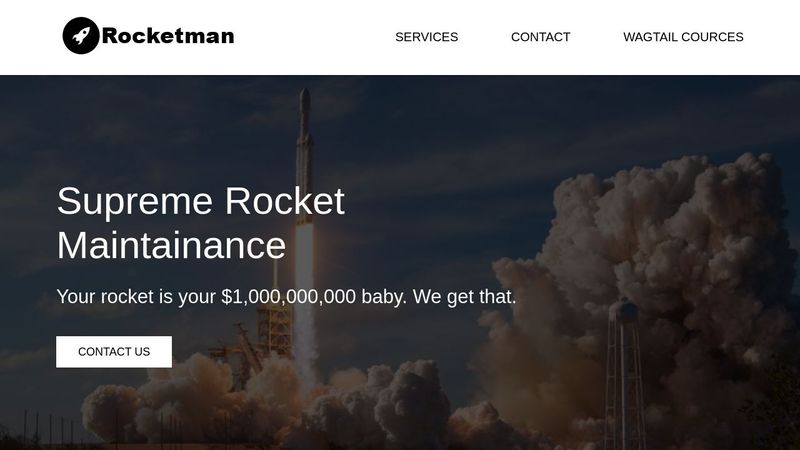Click the rocket baby tagline sentence
800x450 pixels.
[x=286, y=297]
